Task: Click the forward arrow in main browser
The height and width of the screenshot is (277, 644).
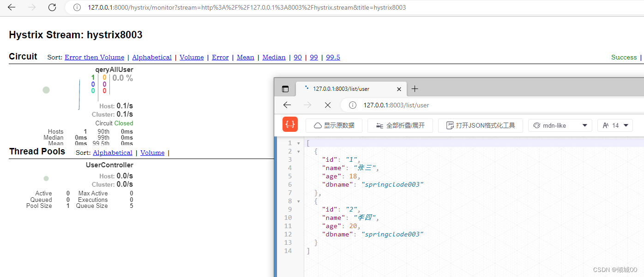Action: (32, 7)
